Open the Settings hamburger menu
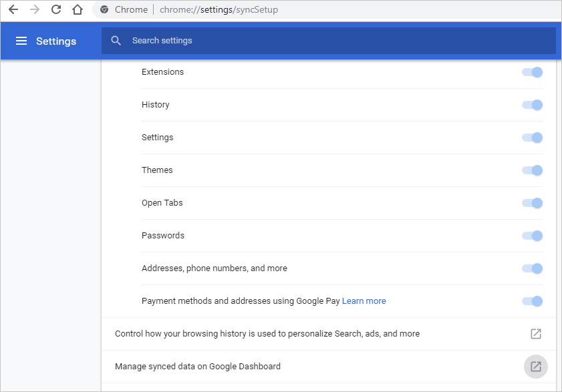The width and height of the screenshot is (562, 392). [21, 41]
